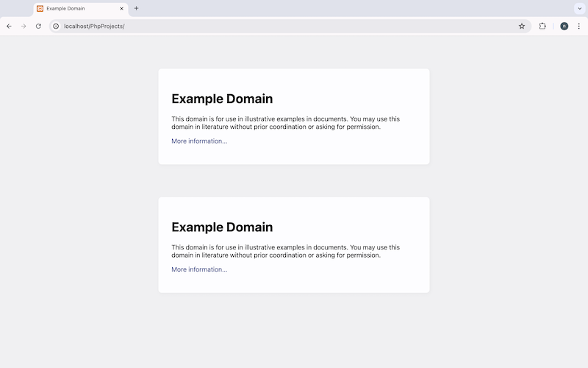Click the Forward navigation arrow

(x=24, y=26)
